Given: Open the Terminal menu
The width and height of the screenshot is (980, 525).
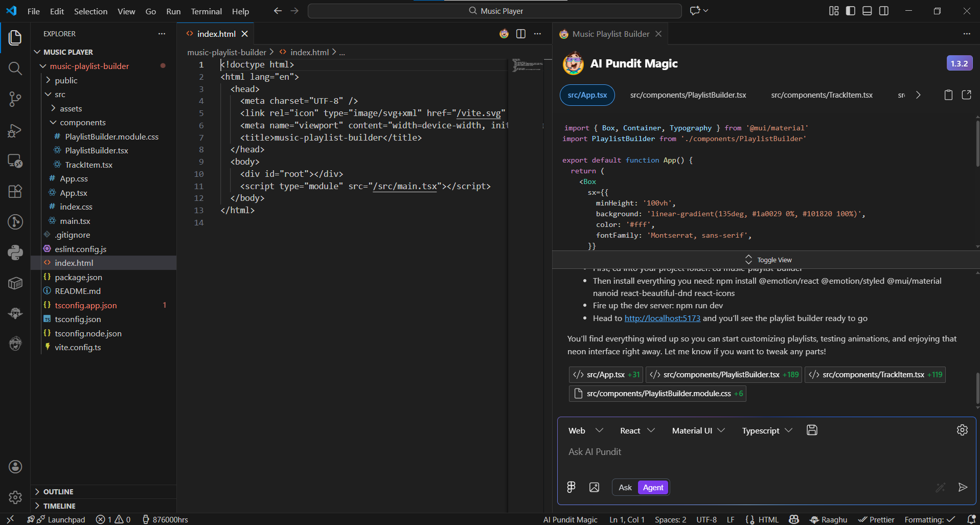Looking at the screenshot, I should (206, 11).
